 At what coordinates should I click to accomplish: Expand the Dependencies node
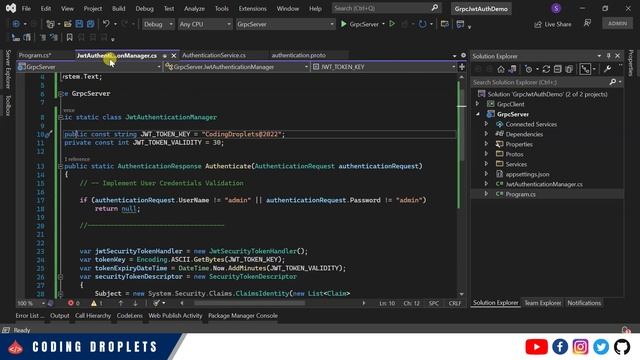486,134
